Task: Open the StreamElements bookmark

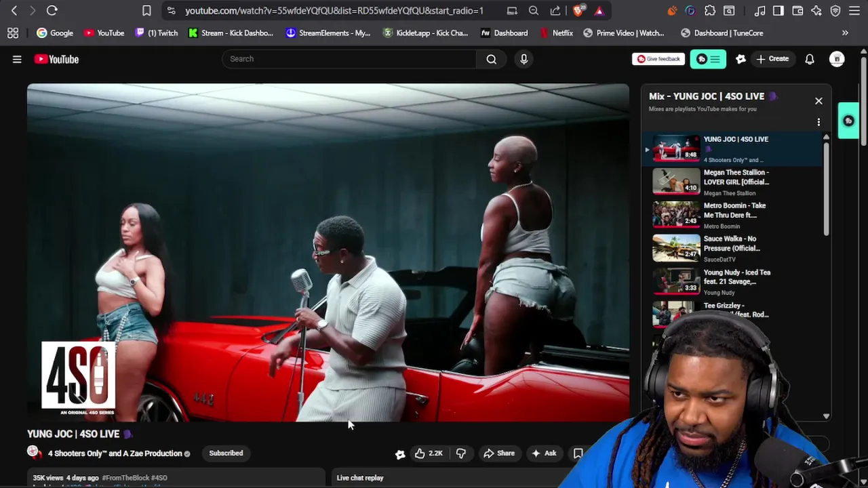Action: [328, 33]
